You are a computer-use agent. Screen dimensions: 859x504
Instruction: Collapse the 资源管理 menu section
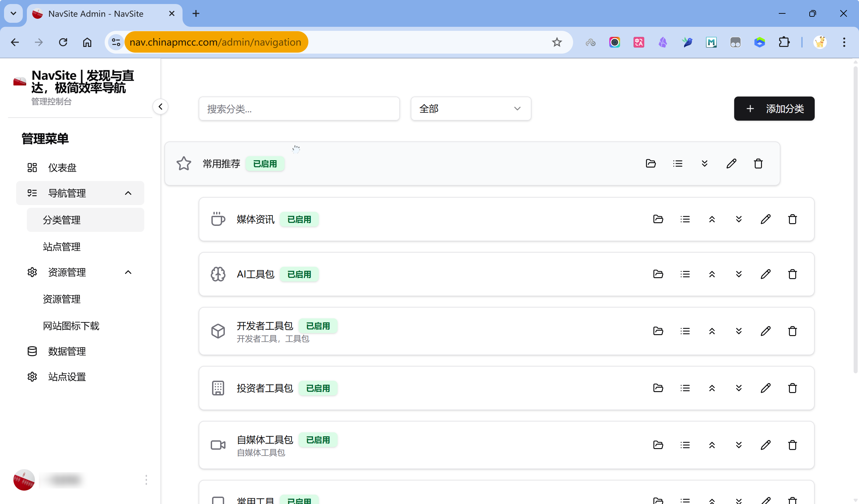[128, 272]
